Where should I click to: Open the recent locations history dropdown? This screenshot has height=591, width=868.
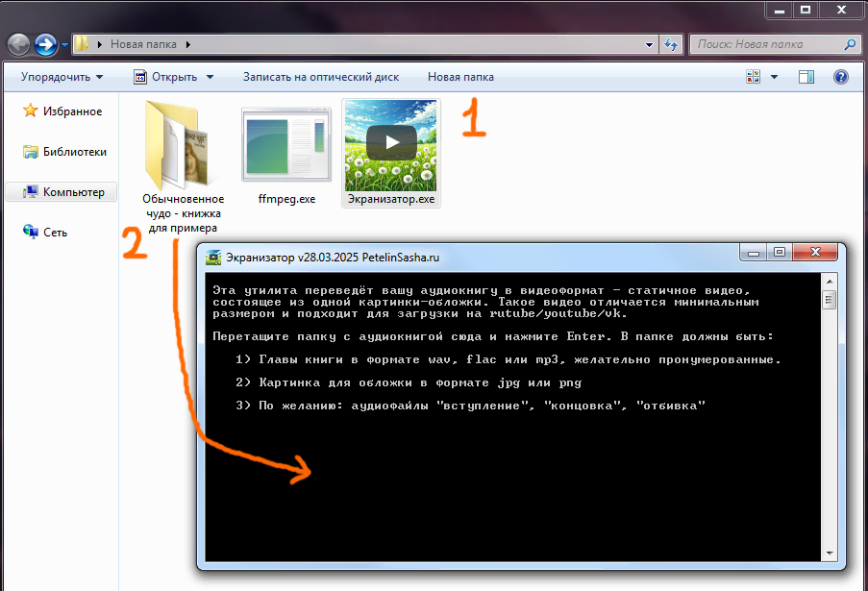(x=65, y=44)
